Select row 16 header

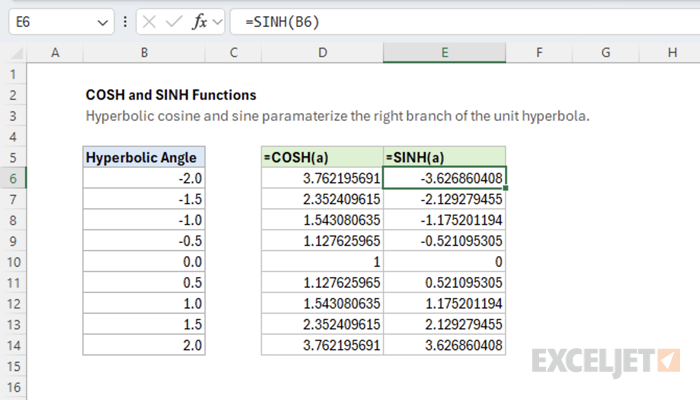tap(13, 388)
